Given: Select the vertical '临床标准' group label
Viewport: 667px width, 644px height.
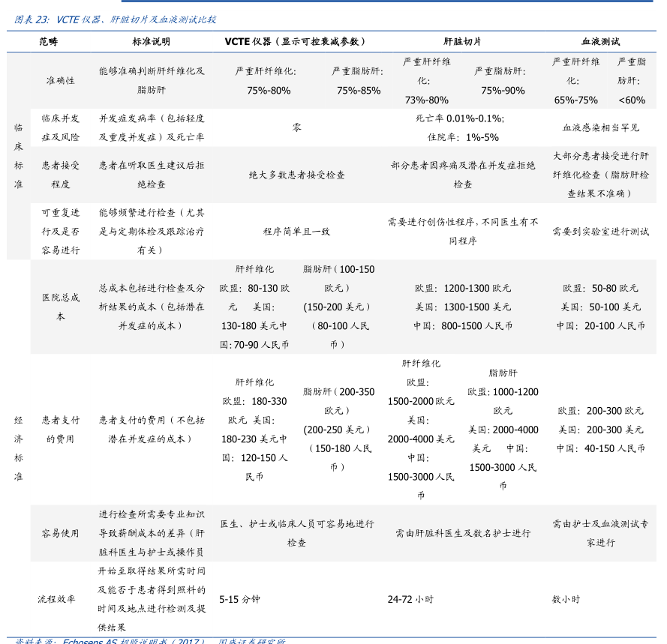Looking at the screenshot, I should (18, 155).
